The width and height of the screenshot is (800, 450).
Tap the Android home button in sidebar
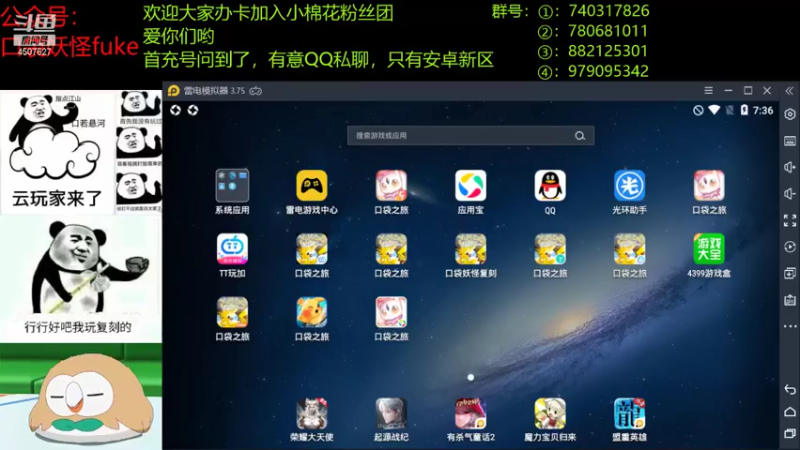point(790,411)
